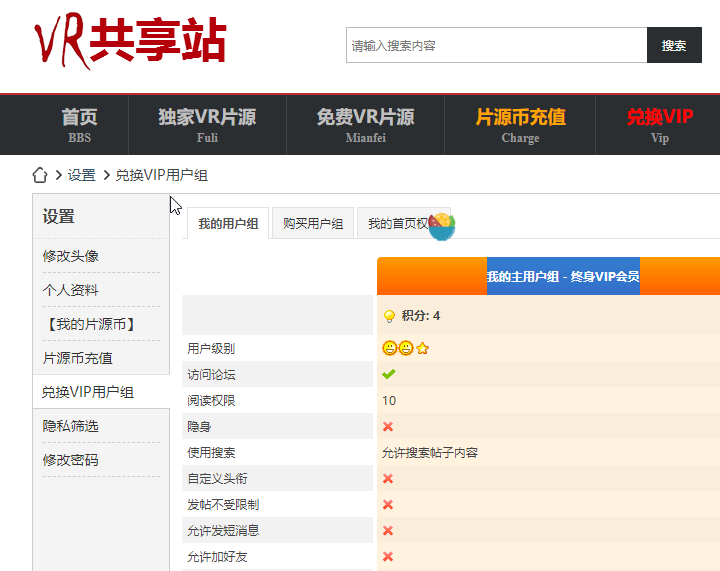Click the 积分: 4 text
720x571 pixels.
(421, 316)
